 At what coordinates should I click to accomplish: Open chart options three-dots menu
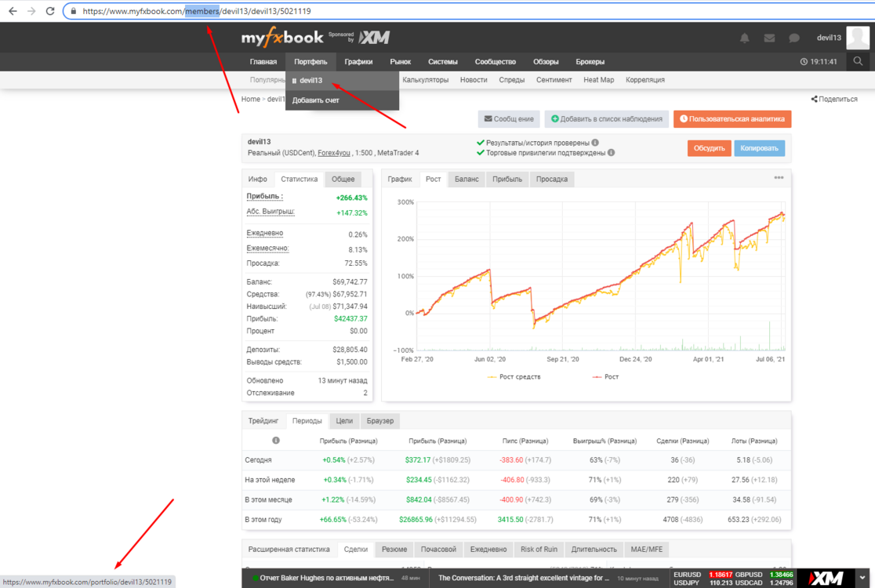pos(779,178)
